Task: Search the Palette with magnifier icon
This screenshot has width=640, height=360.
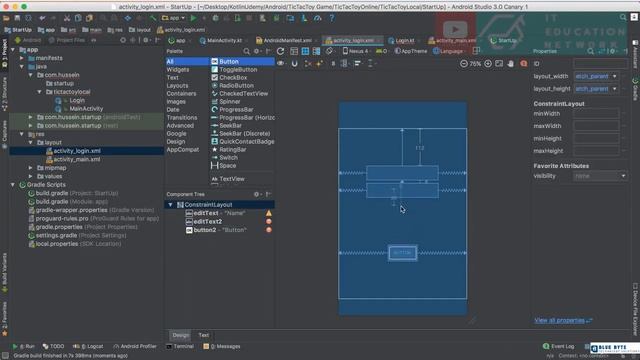Action: (x=247, y=51)
